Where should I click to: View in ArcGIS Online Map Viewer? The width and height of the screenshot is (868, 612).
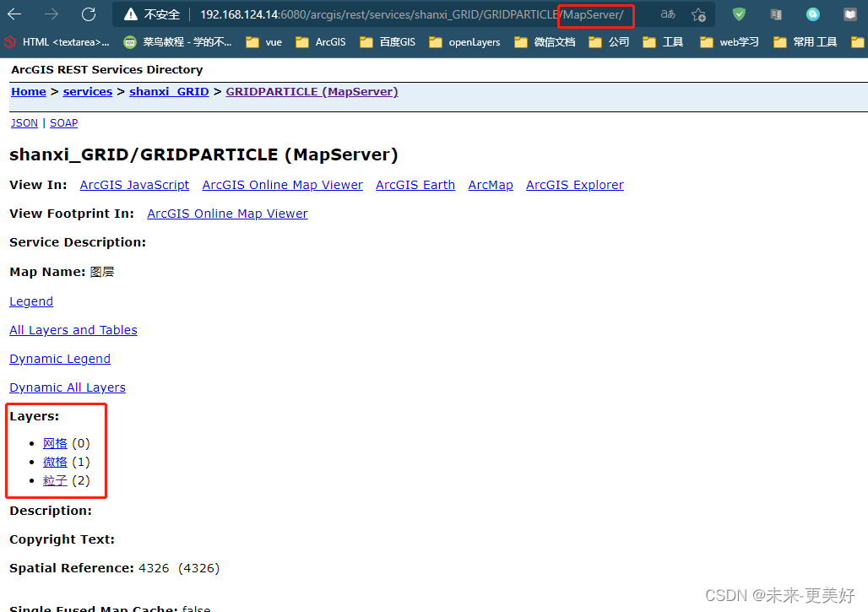[282, 185]
